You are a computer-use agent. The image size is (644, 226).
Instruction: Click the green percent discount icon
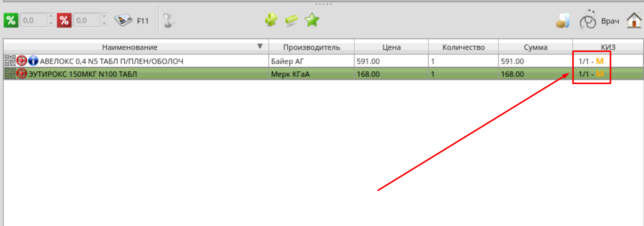(11, 20)
